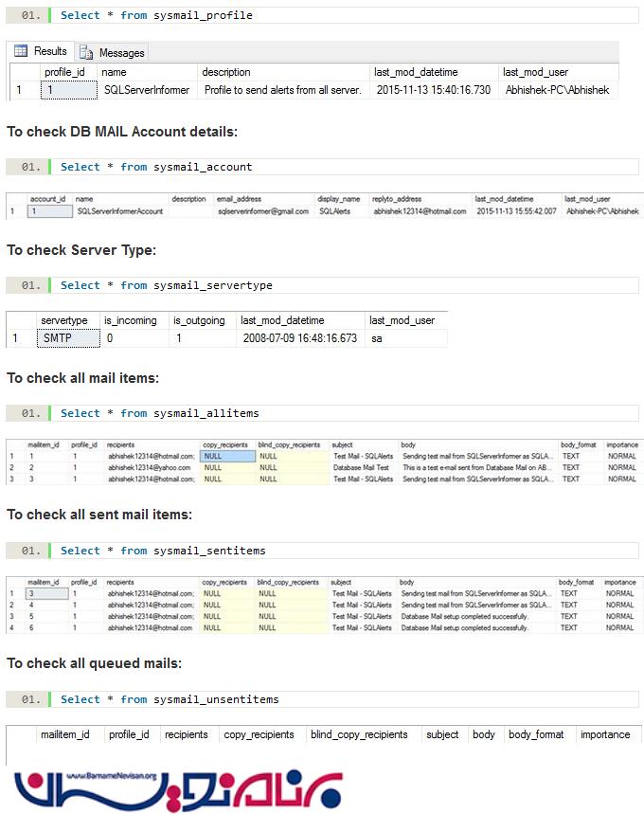The height and width of the screenshot is (814, 644).
Task: Click the 2015-11-13 15:40:16.730 datetime cell
Action: tap(434, 90)
